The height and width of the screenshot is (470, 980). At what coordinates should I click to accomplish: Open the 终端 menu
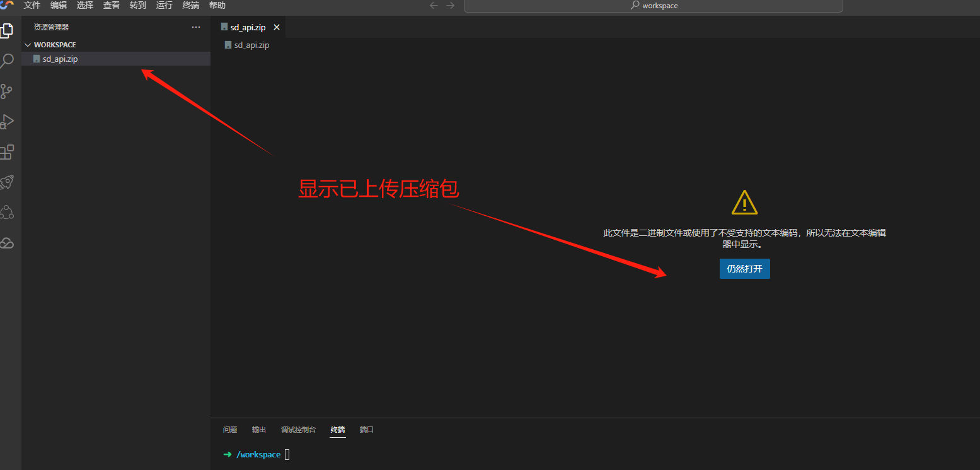[x=191, y=5]
